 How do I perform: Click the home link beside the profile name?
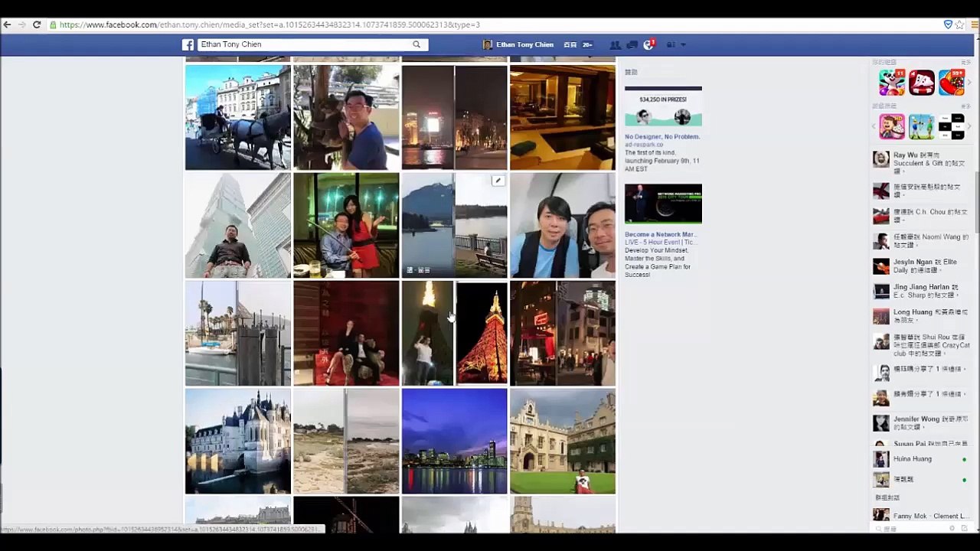[570, 45]
